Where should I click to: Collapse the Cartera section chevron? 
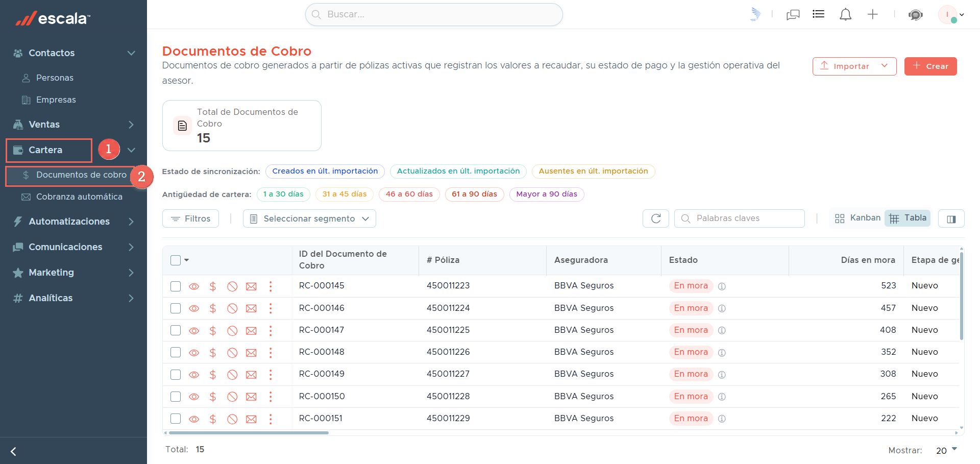click(x=131, y=150)
